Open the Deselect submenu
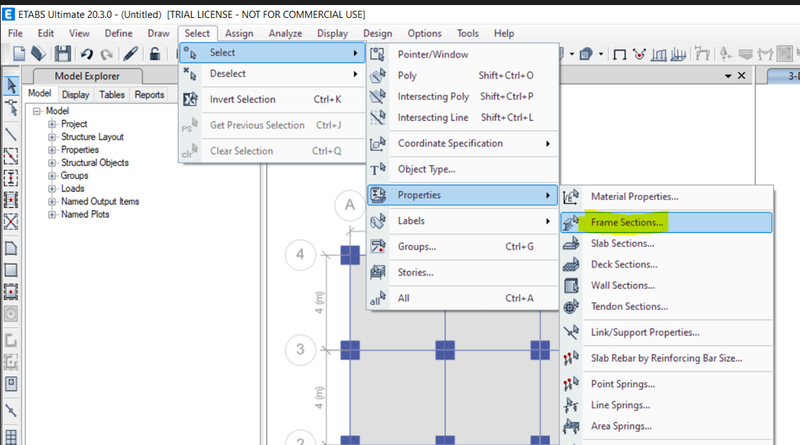This screenshot has height=445, width=800. tap(272, 74)
